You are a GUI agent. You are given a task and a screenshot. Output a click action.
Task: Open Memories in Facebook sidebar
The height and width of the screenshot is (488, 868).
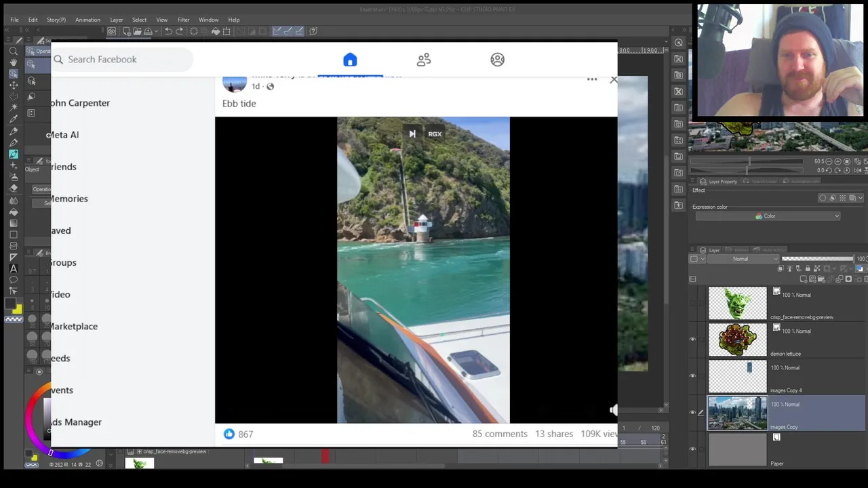[68, 199]
